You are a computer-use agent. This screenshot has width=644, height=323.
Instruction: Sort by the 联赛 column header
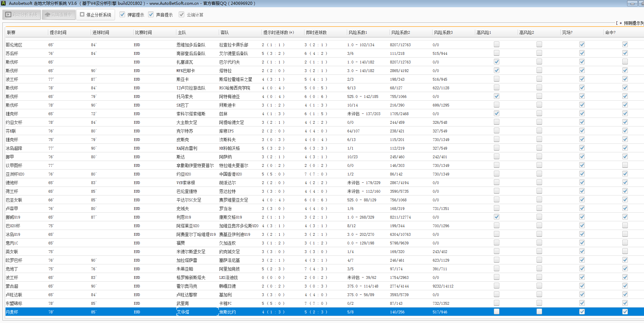point(11,32)
